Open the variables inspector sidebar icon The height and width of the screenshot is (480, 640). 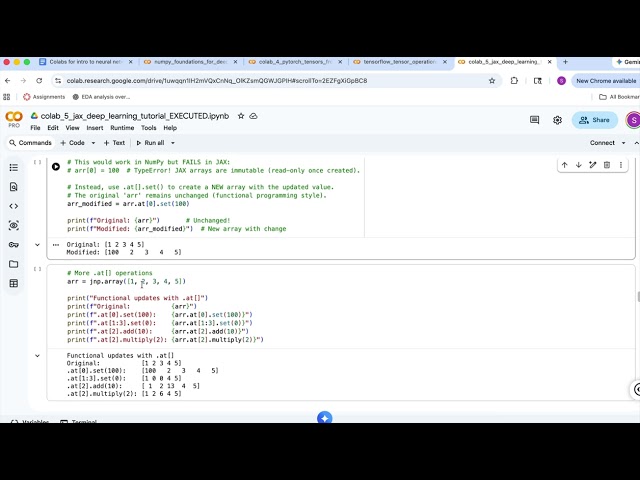(13, 225)
